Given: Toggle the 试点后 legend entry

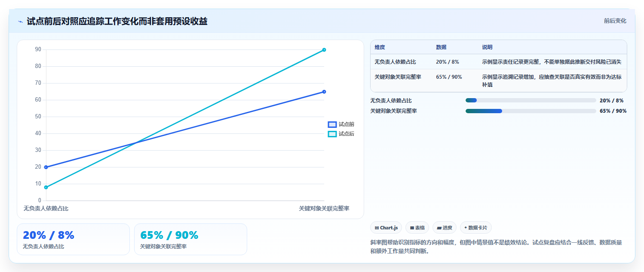Looking at the screenshot, I should pos(341,134).
